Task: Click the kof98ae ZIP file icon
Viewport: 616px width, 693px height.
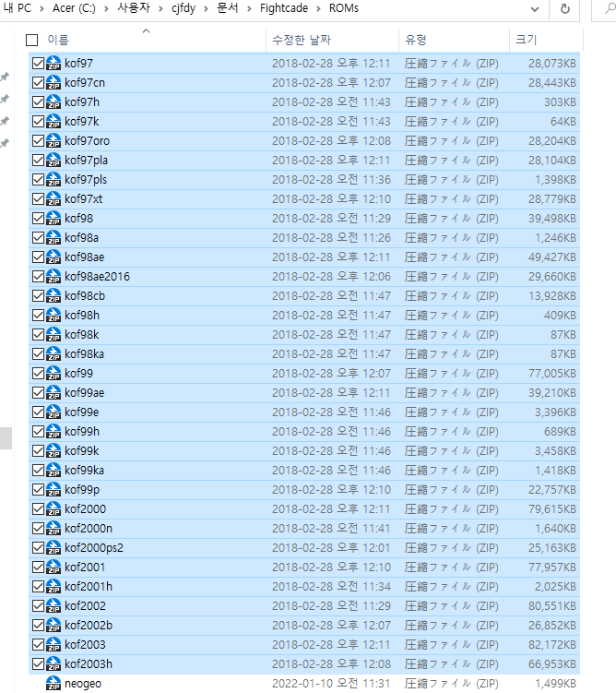Action: click(x=53, y=257)
